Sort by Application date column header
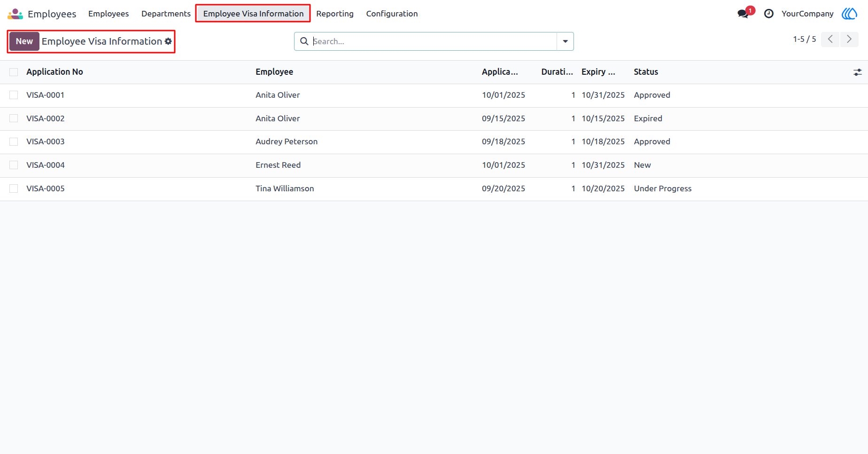868x454 pixels. (500, 72)
